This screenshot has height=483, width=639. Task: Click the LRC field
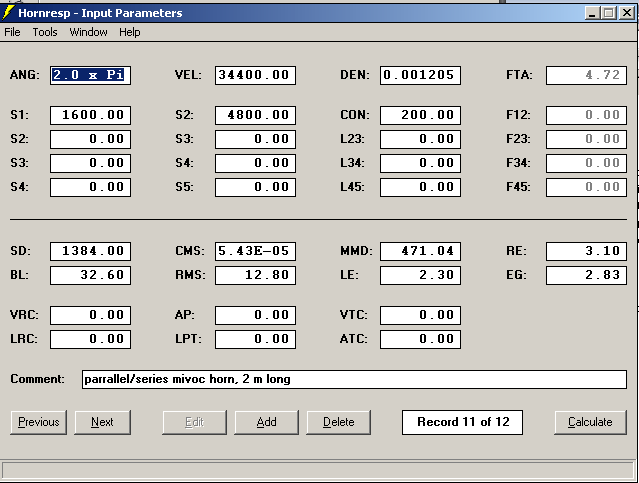tap(90, 340)
